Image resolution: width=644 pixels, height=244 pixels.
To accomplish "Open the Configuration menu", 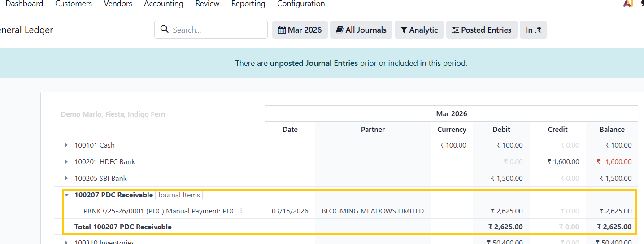I will [301, 4].
